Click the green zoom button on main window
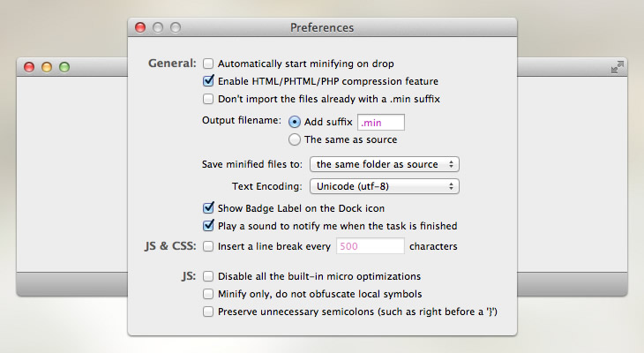The image size is (644, 353). point(64,67)
